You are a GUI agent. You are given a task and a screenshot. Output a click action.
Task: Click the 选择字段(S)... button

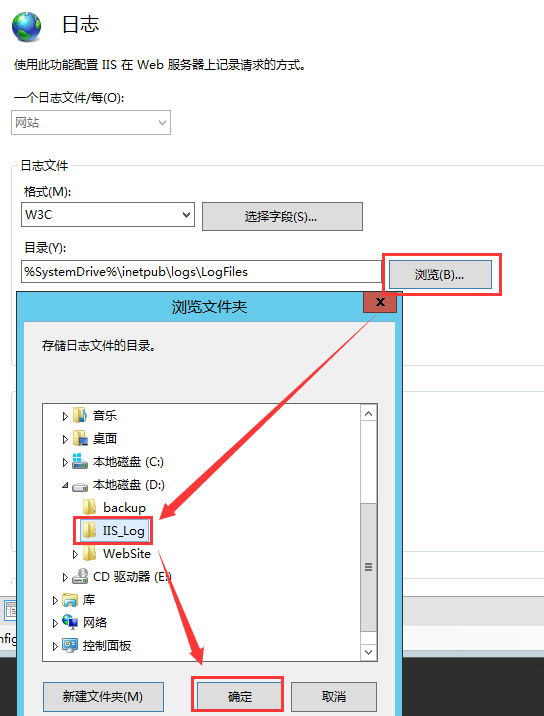pos(282,216)
